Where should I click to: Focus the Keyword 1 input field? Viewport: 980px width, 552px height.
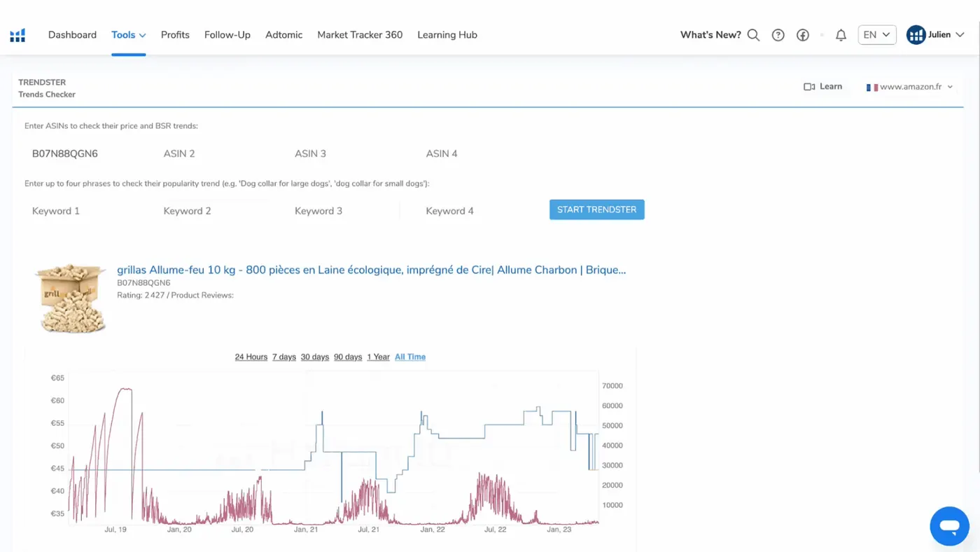tap(84, 211)
